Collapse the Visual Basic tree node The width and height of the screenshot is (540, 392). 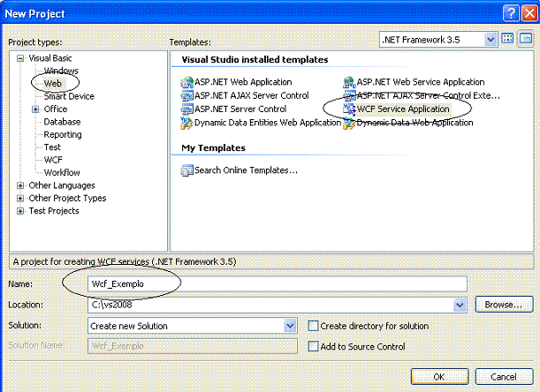[20, 58]
